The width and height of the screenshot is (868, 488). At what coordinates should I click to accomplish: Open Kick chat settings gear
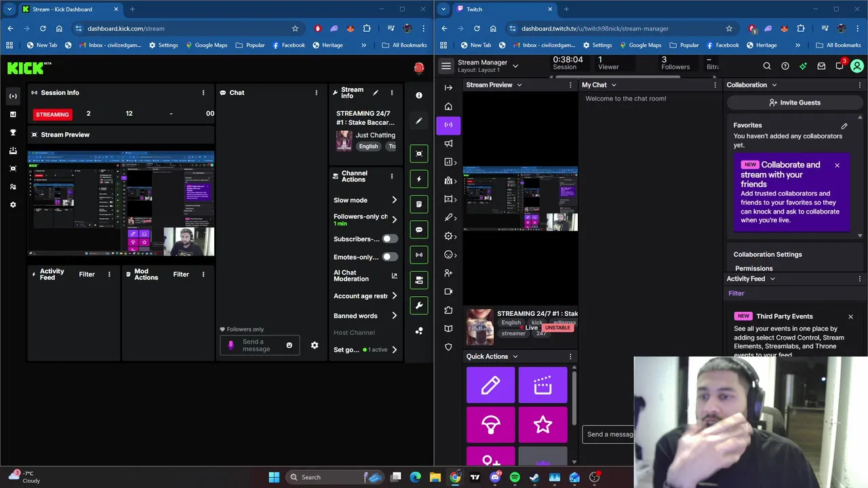pyautogui.click(x=315, y=346)
